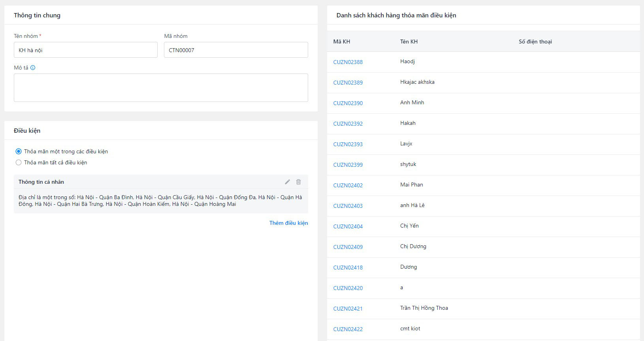
Task: Click the info icon next to Mô tả
Action: (x=33, y=68)
